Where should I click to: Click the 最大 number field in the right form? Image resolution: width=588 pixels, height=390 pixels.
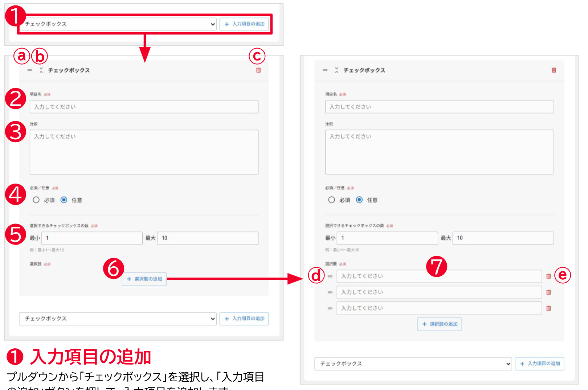click(503, 238)
